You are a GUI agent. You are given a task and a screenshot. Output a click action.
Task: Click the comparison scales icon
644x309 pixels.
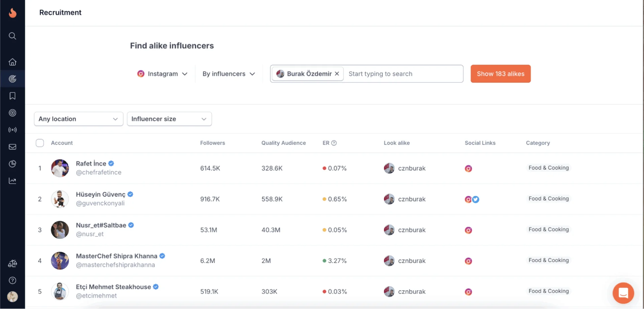[12, 263]
